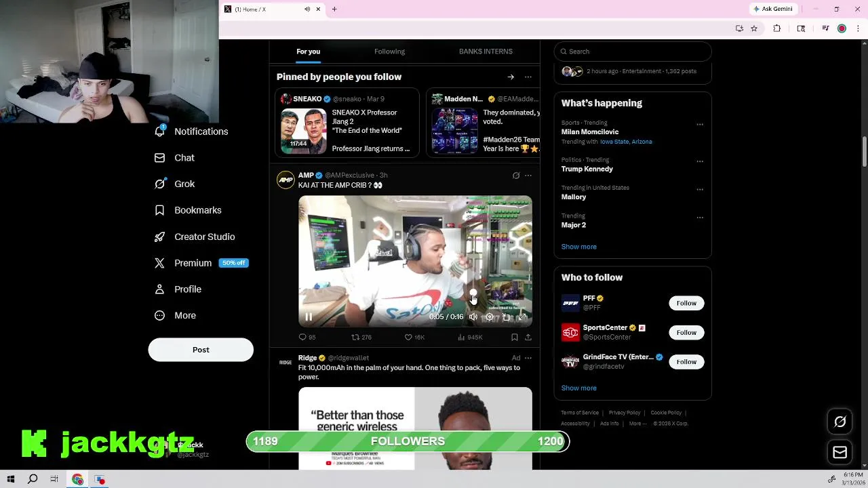Screen dimensions: 868x488
Task: Open Windows taskbar search
Action: (x=33, y=479)
